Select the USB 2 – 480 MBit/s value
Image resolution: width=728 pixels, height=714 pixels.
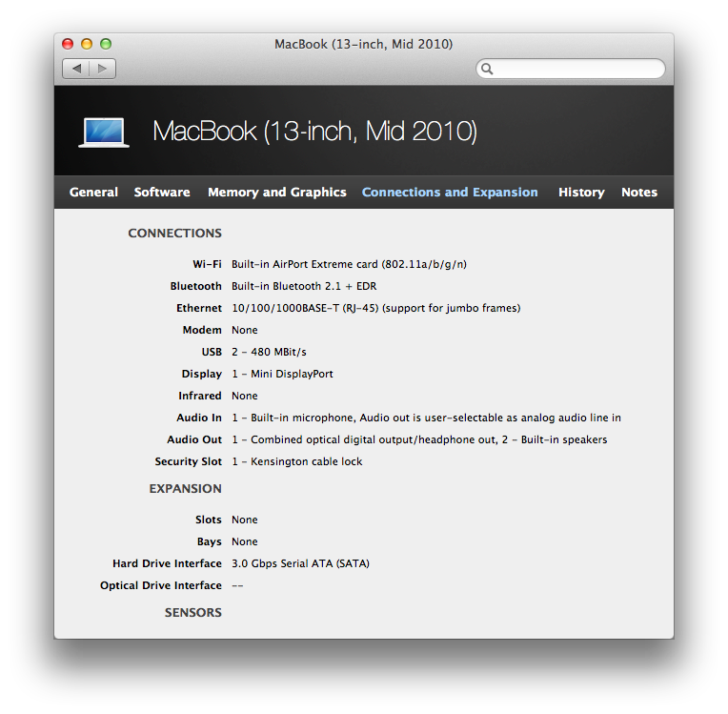pos(270,352)
